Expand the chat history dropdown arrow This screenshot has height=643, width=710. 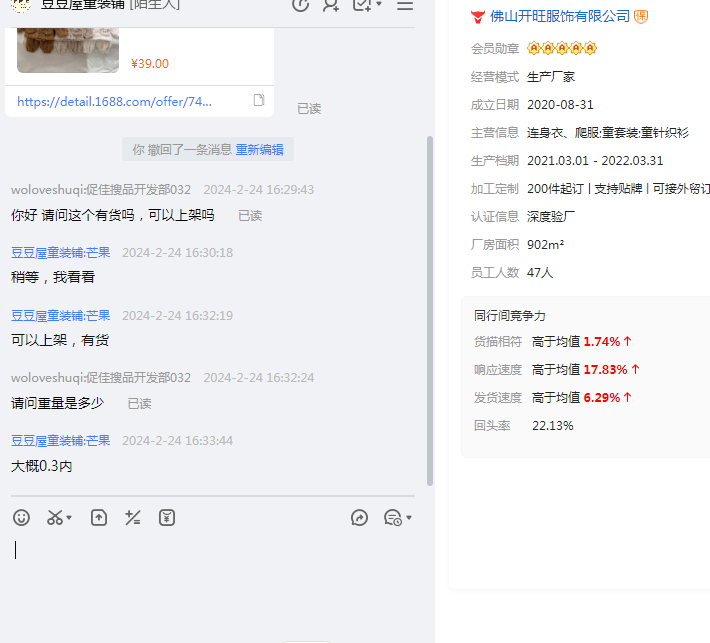click(409, 518)
